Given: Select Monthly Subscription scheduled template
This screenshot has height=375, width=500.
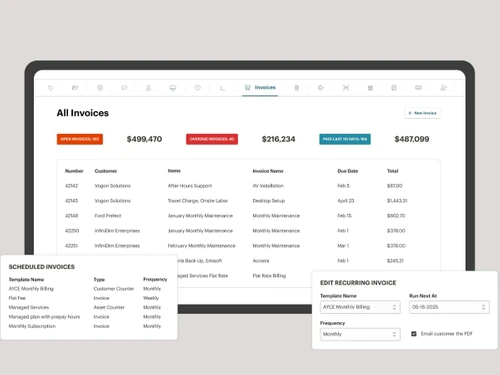Looking at the screenshot, I should [x=32, y=326].
